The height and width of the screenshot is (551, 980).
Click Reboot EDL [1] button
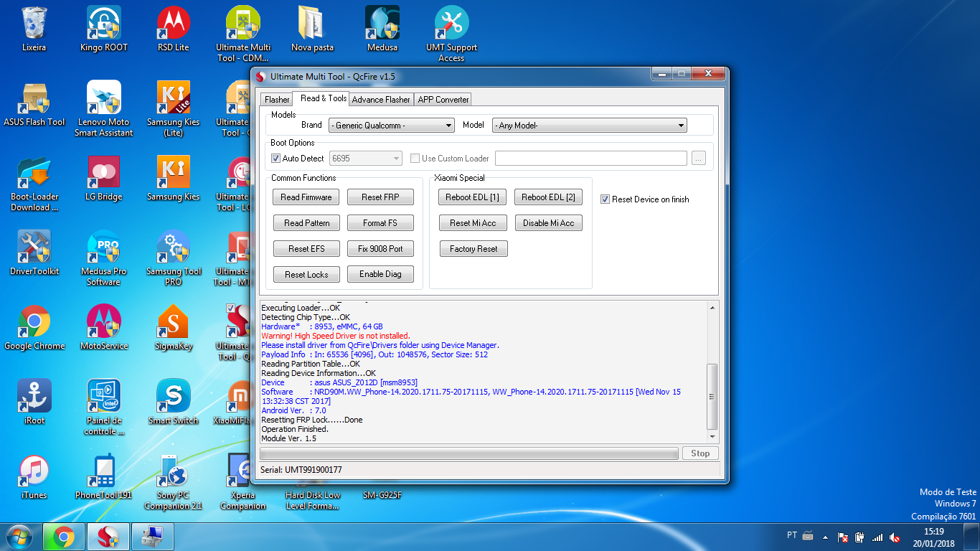click(472, 197)
